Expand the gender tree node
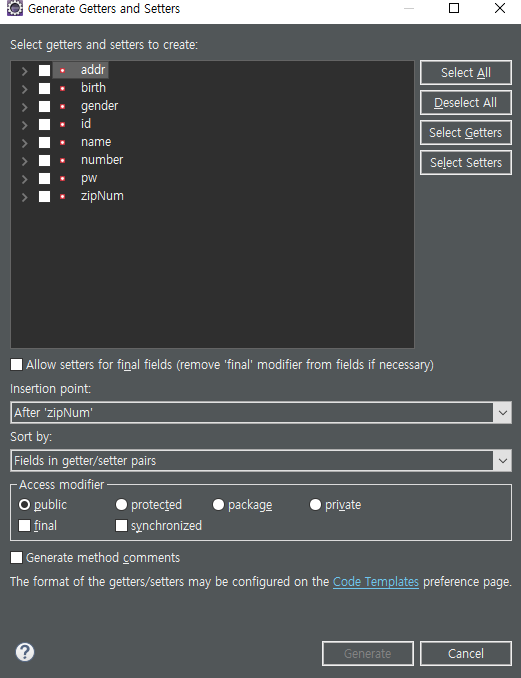Viewport: 521px width, 678px height. (x=25, y=107)
